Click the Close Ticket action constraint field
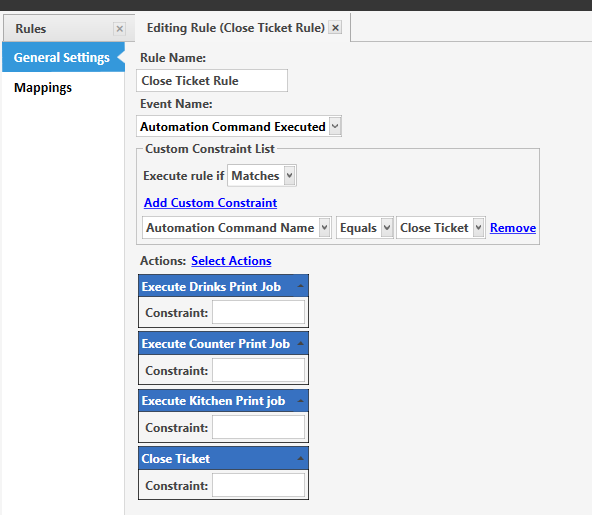 tap(259, 485)
